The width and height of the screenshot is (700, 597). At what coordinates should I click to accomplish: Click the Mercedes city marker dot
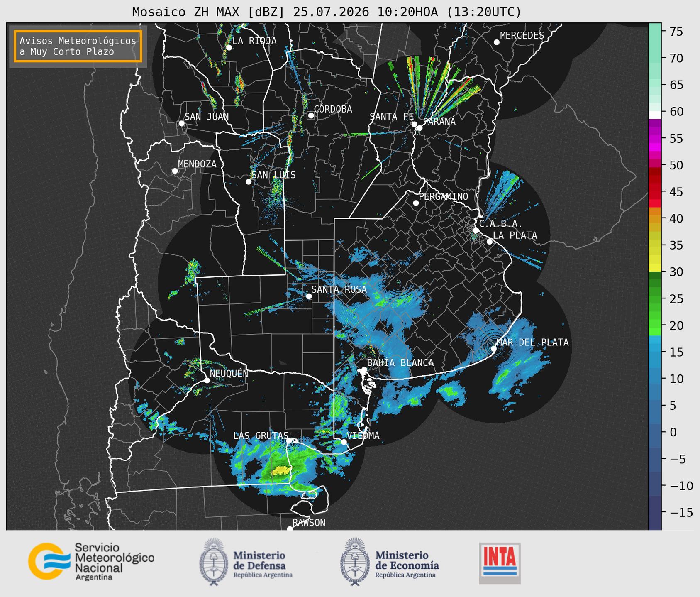[x=497, y=42]
